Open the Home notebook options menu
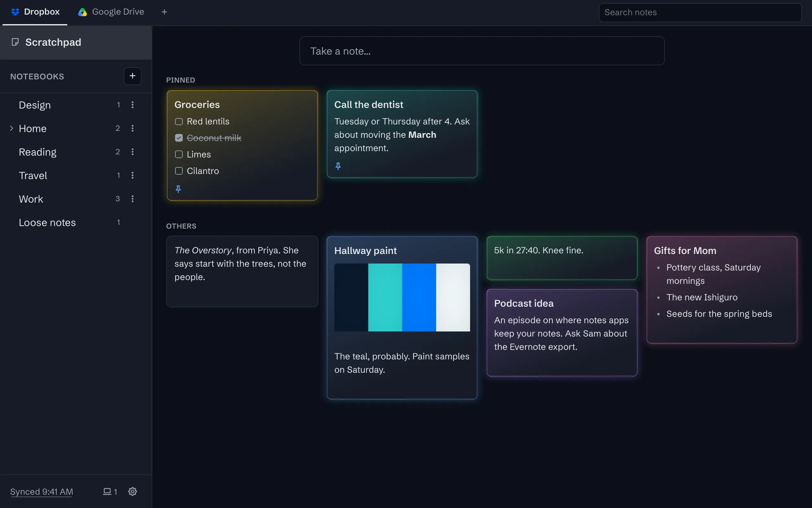The height and width of the screenshot is (508, 812). [133, 128]
